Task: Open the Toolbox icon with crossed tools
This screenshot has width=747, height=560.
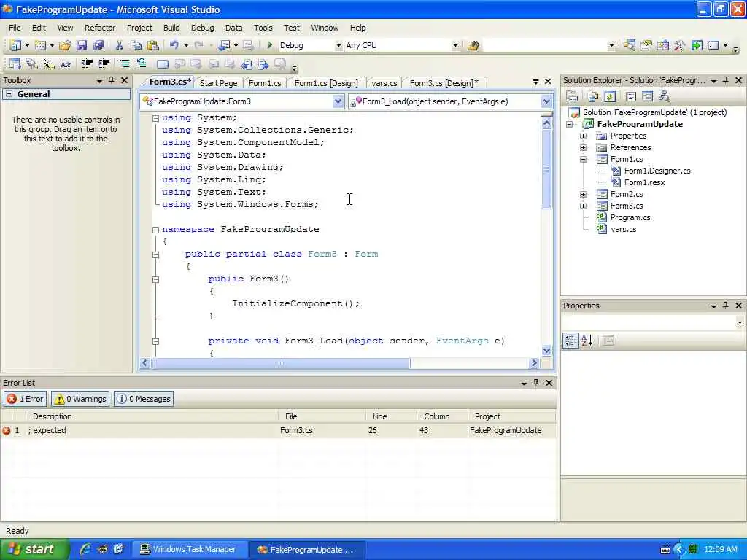Action: click(x=679, y=45)
